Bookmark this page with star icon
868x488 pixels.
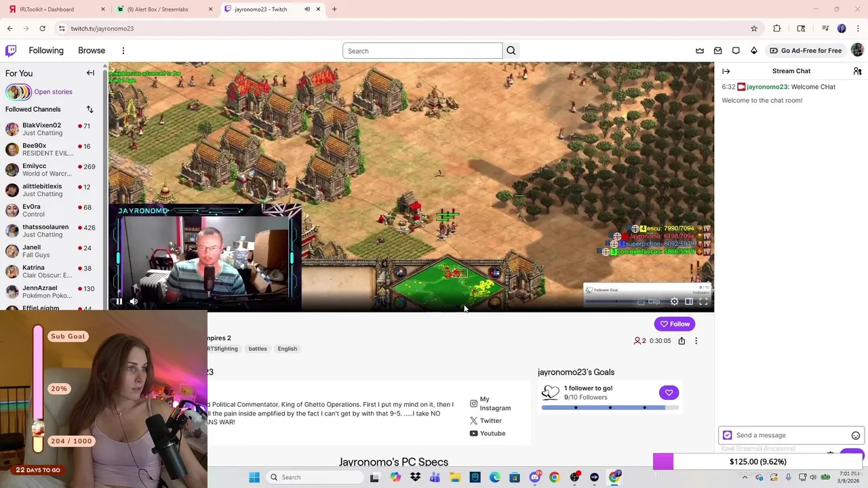[x=754, y=28]
